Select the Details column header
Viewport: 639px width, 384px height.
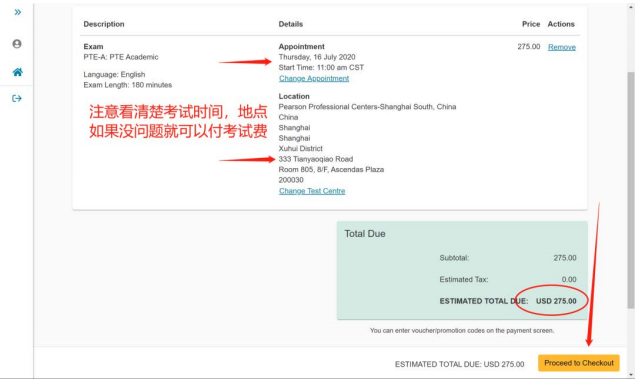coord(291,24)
